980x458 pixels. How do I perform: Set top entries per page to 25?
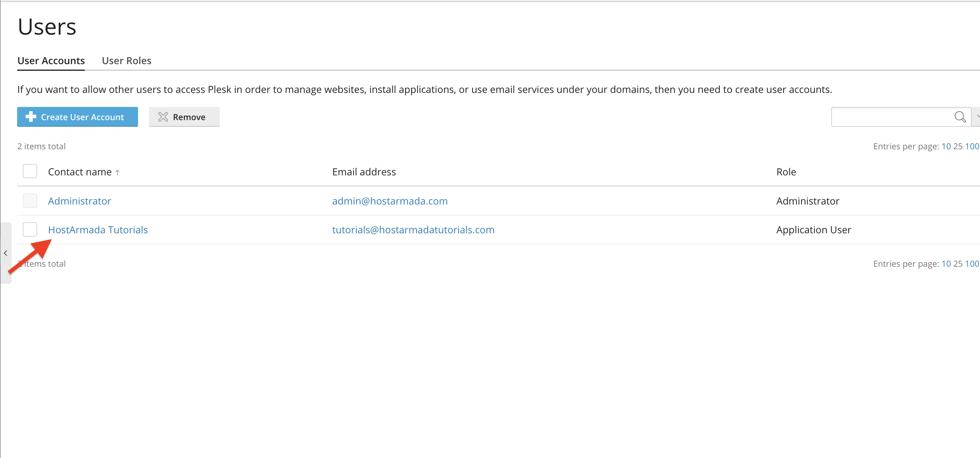point(958,146)
